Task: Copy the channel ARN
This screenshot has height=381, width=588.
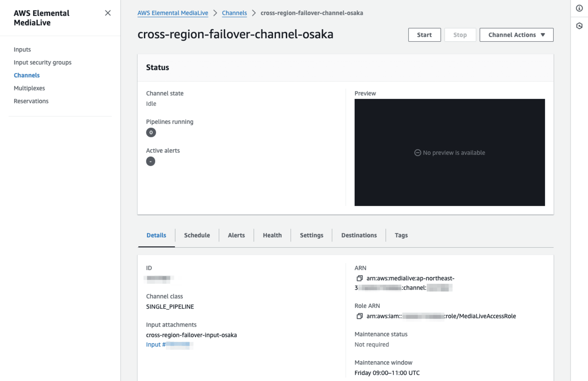Action: [360, 278]
